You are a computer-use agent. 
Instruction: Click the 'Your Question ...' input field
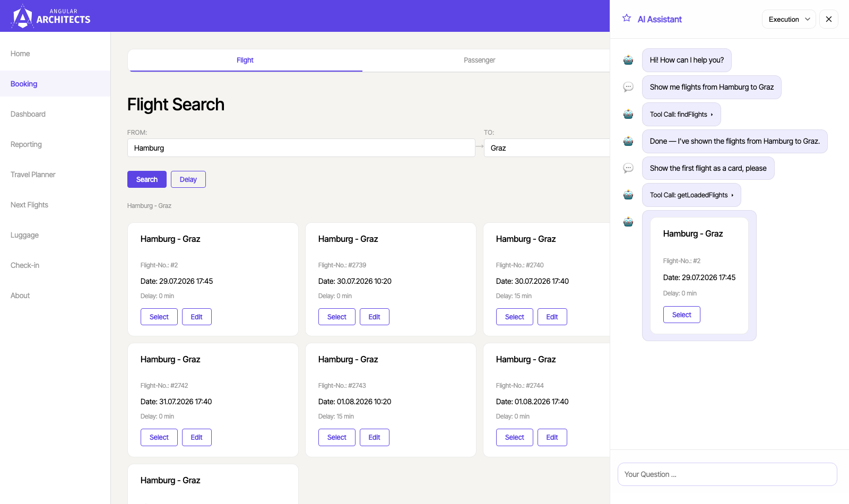pyautogui.click(x=727, y=474)
